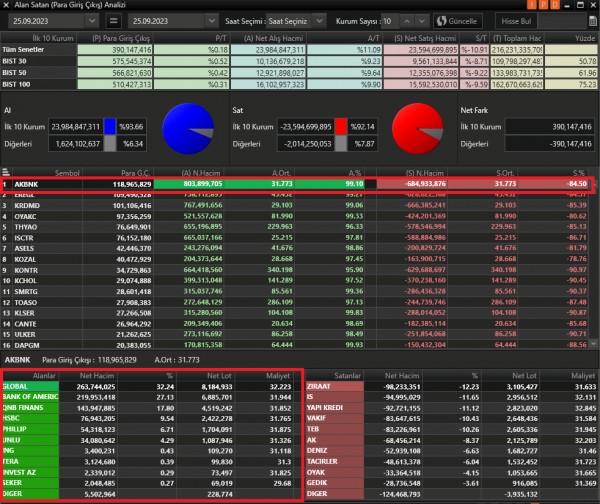The width and height of the screenshot is (600, 504).
Task: Click the Güncelle refresh button
Action: (457, 21)
